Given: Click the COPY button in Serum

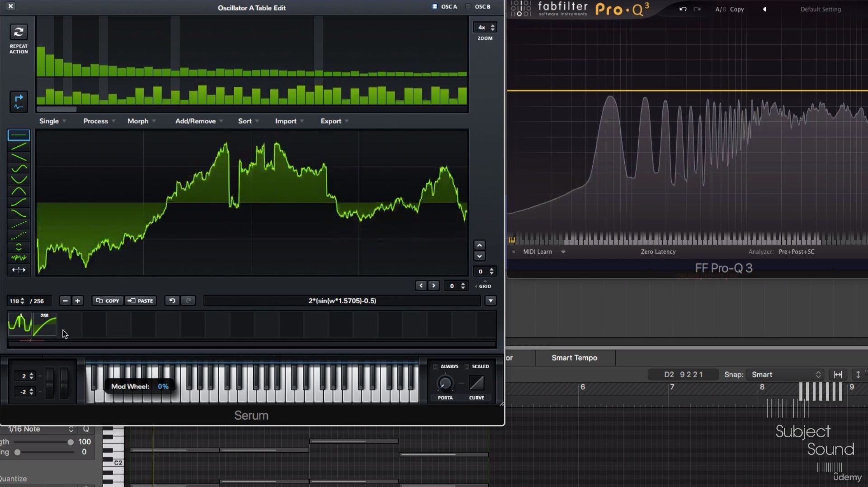Looking at the screenshot, I should (108, 301).
